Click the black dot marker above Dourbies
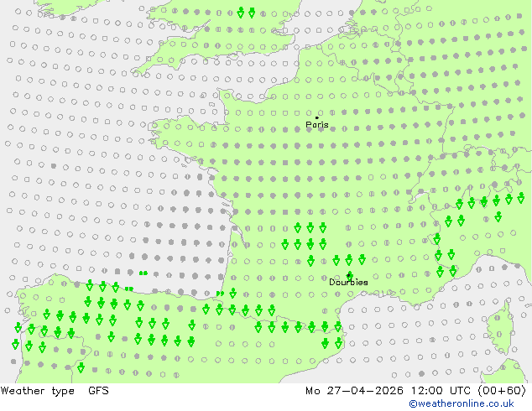 point(348,275)
